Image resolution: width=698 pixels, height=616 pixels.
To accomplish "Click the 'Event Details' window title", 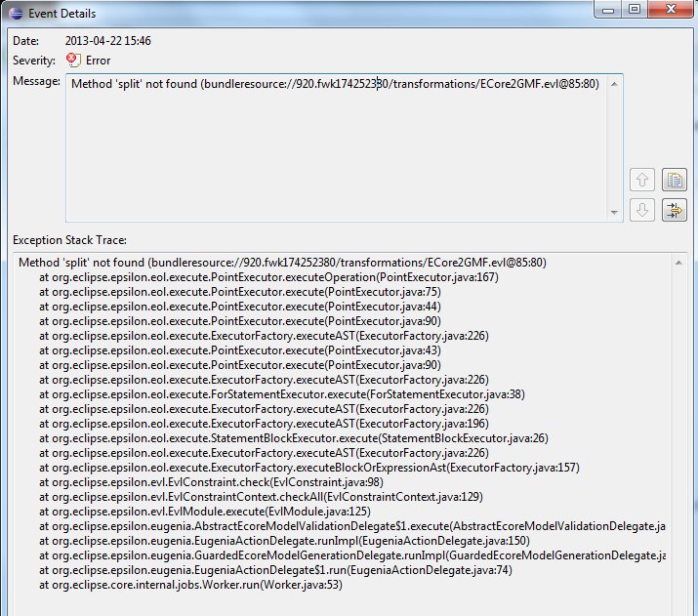I will [x=62, y=14].
